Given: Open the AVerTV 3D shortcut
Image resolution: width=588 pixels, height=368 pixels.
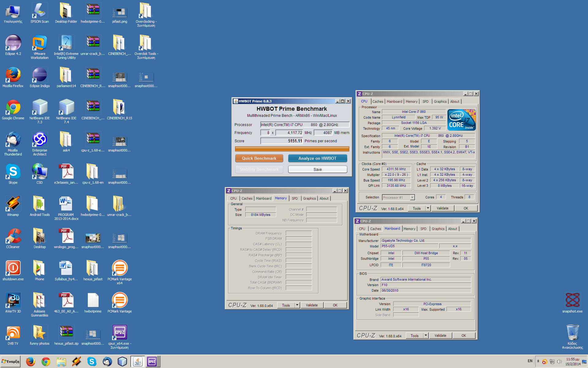Looking at the screenshot, I should (x=13, y=303).
